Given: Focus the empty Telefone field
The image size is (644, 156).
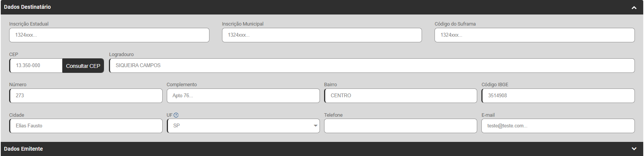Looking at the screenshot, I should [x=400, y=126].
